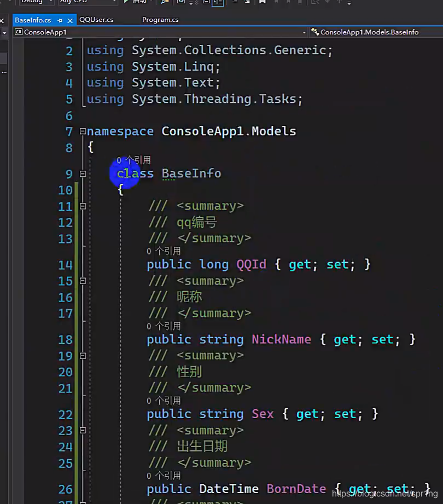Click the 出生日期 comment text
The height and width of the screenshot is (504, 443).
pyautogui.click(x=202, y=447)
